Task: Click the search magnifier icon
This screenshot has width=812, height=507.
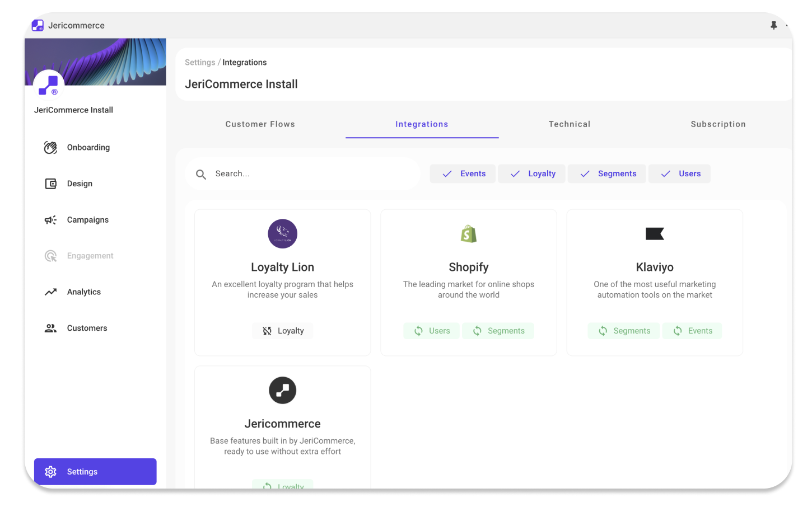Action: (201, 174)
